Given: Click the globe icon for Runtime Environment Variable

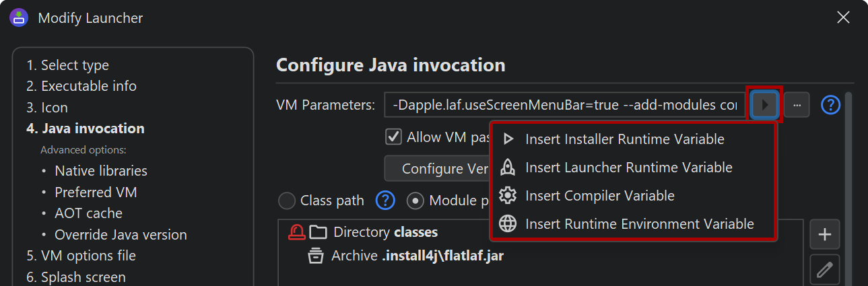Looking at the screenshot, I should pyautogui.click(x=508, y=224).
